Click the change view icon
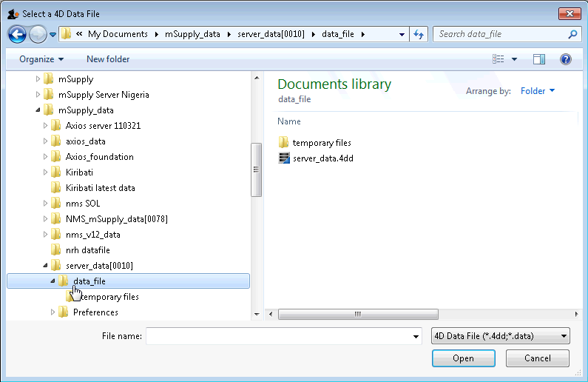The width and height of the screenshot is (588, 382). (x=499, y=59)
